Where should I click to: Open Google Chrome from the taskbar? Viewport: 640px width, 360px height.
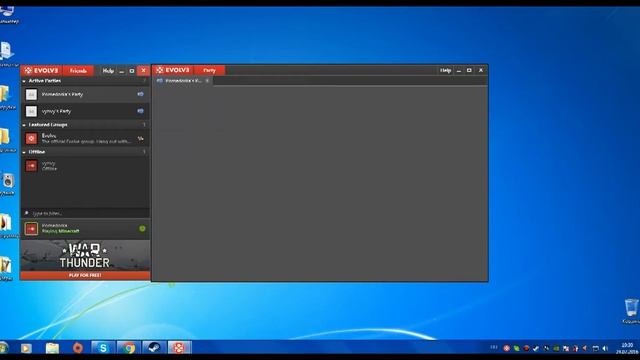pyautogui.click(x=129, y=348)
